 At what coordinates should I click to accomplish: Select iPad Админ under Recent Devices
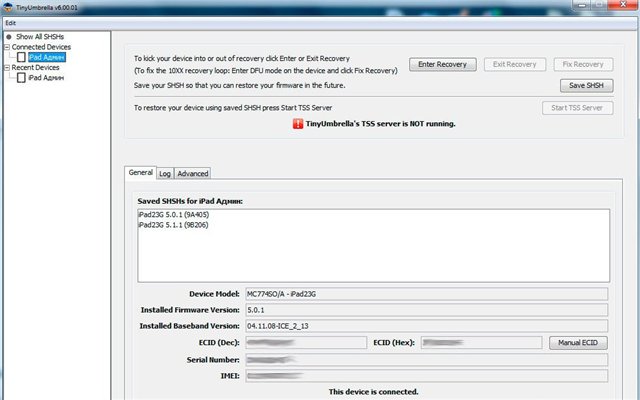click(x=46, y=78)
